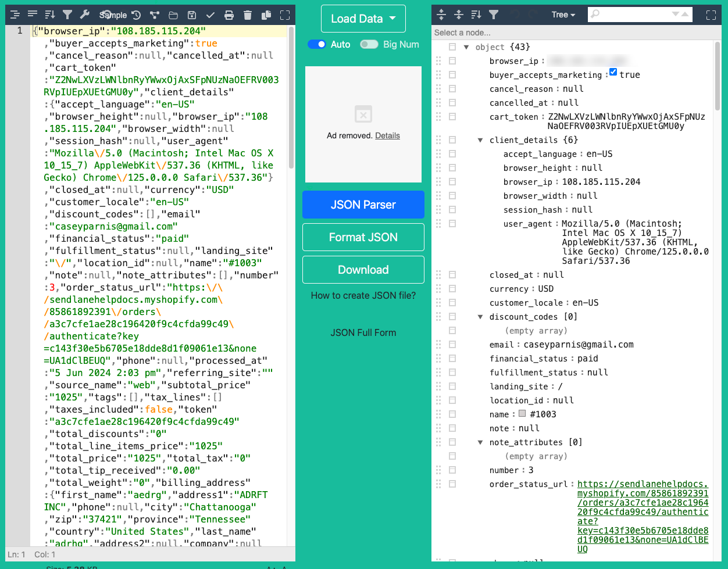
Task: Click the repair JSON wrench icon
Action: [x=85, y=15]
